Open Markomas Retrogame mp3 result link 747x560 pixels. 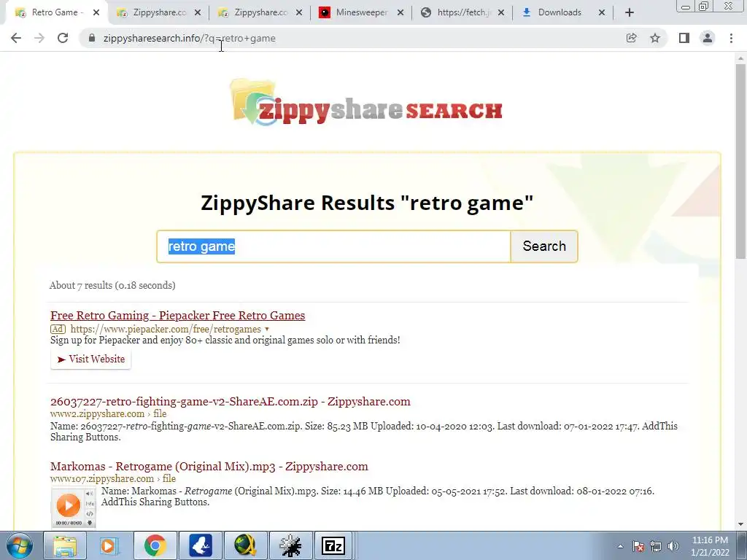click(x=209, y=466)
